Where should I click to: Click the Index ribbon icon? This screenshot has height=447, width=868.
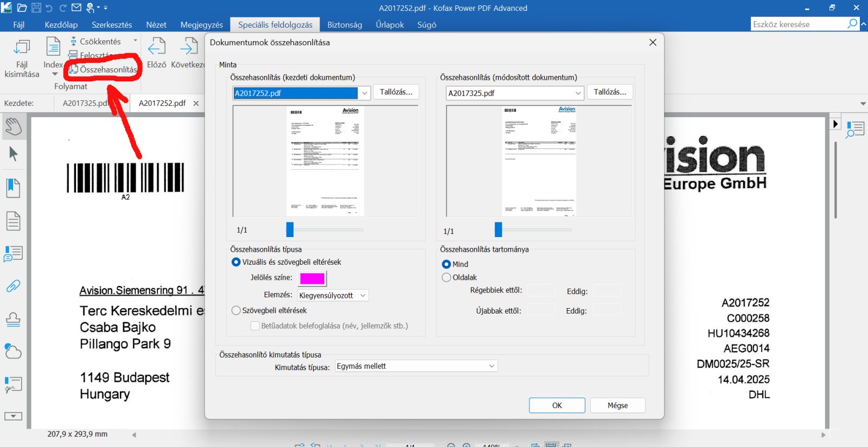coord(53,48)
